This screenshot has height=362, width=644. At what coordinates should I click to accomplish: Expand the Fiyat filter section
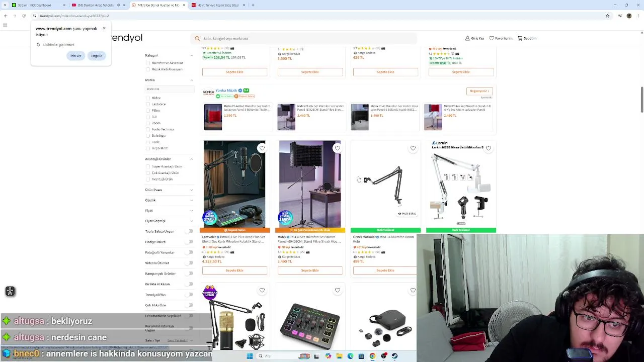(191, 211)
